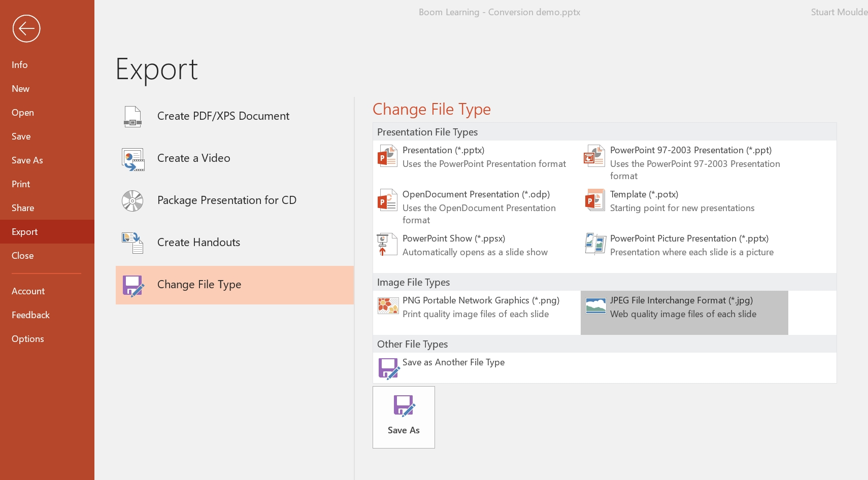The height and width of the screenshot is (480, 868).
Task: Click the JPEG File Interchange Format icon
Action: (x=596, y=306)
